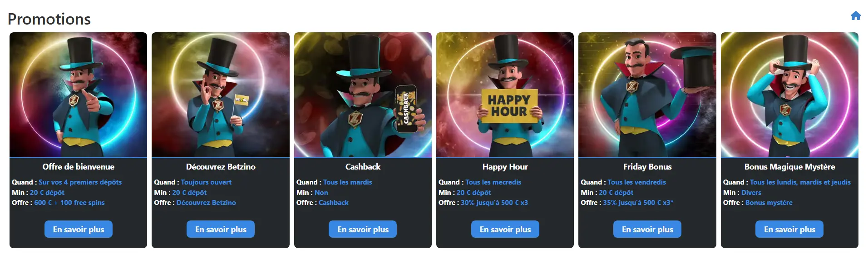
Task: Click the Happy Hour sign image
Action: [505, 95]
